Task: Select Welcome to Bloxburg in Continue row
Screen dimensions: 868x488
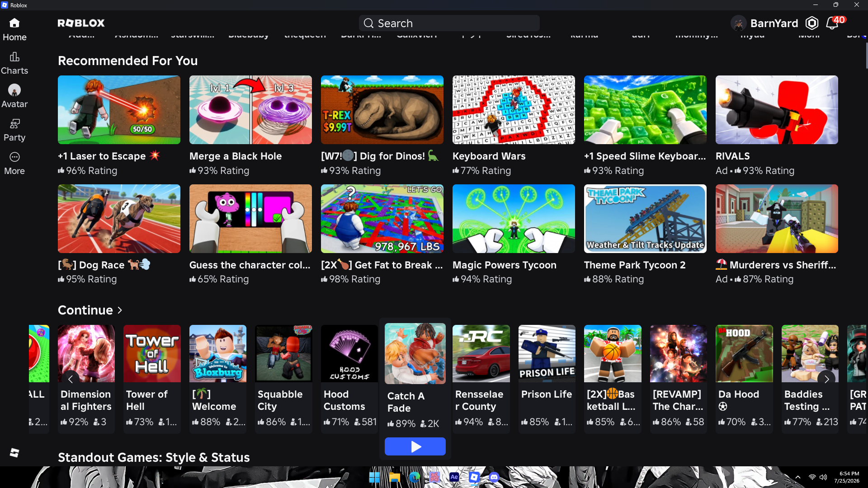Action: [x=218, y=379]
